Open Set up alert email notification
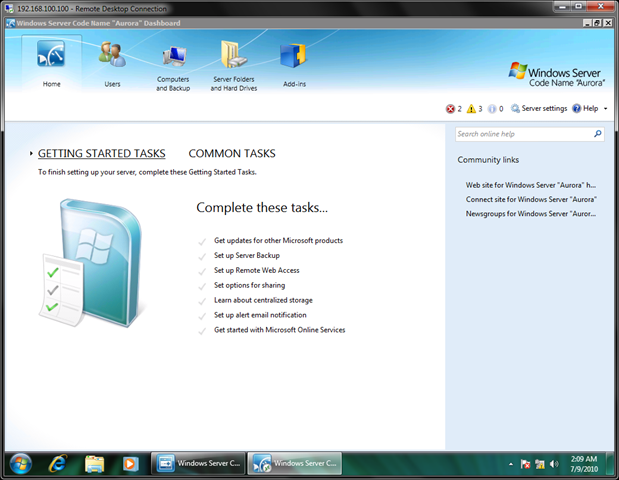 coord(260,315)
